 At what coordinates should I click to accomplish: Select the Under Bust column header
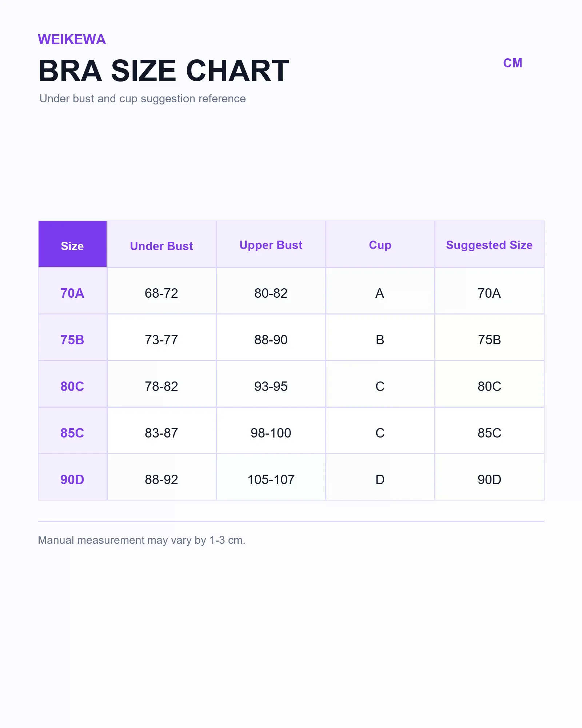coord(162,244)
